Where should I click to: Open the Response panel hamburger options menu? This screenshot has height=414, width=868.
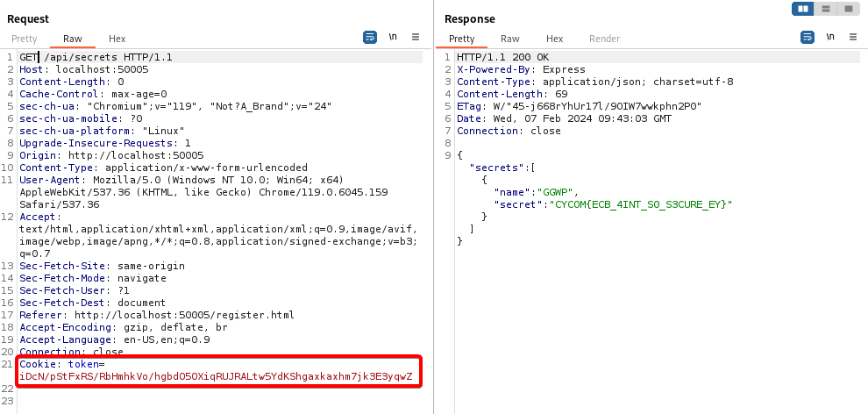(x=853, y=38)
